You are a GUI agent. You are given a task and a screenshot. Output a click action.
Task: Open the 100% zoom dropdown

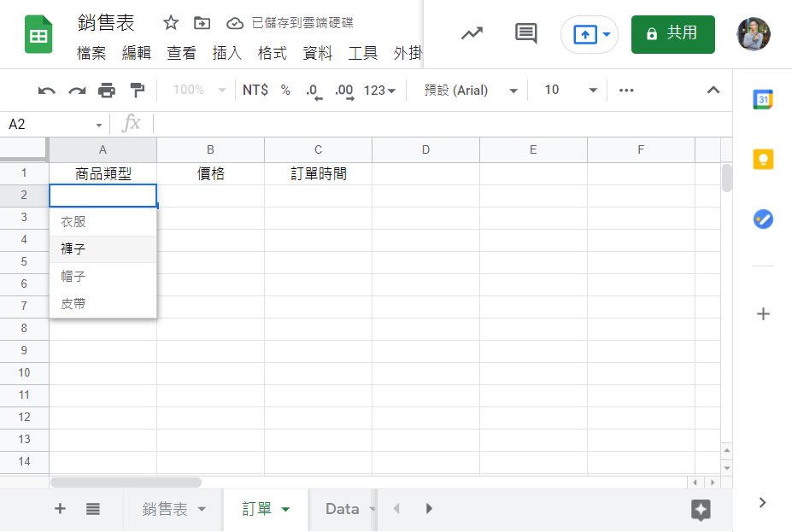coord(199,90)
